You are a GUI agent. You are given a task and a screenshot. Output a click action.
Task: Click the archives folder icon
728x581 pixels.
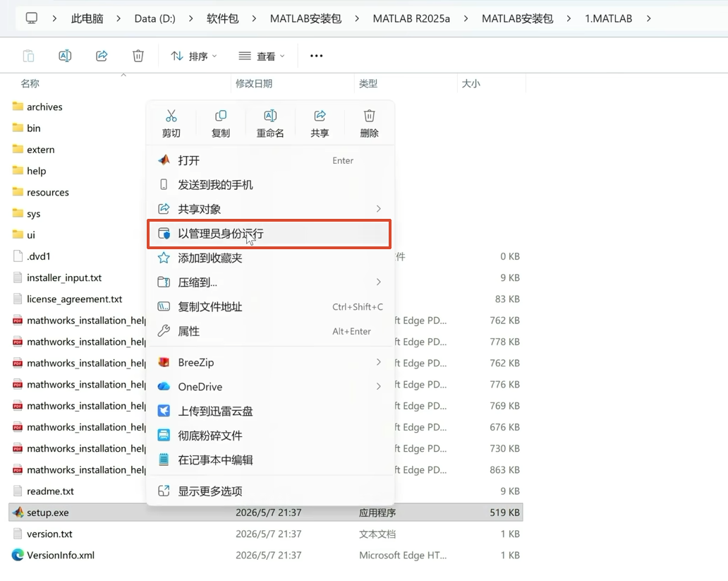[x=18, y=107]
